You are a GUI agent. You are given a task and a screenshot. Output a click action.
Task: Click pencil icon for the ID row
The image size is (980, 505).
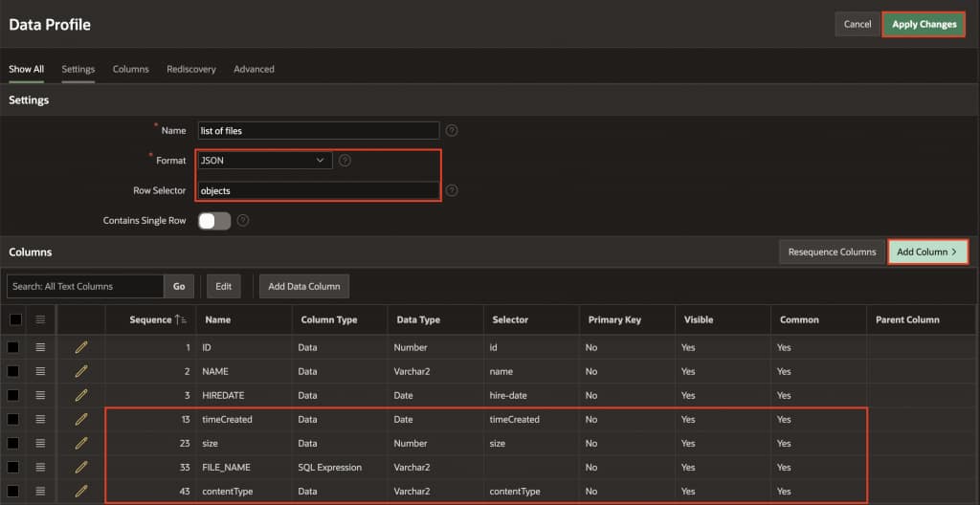tap(81, 347)
